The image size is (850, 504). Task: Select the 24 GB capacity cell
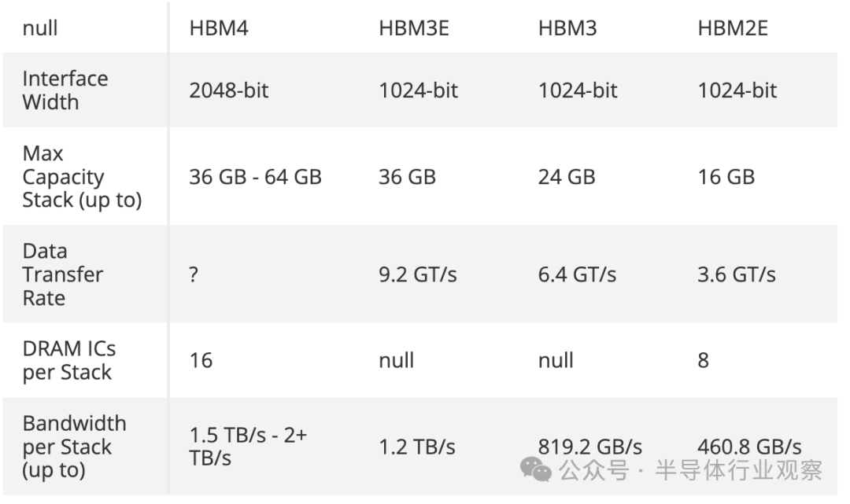click(567, 177)
